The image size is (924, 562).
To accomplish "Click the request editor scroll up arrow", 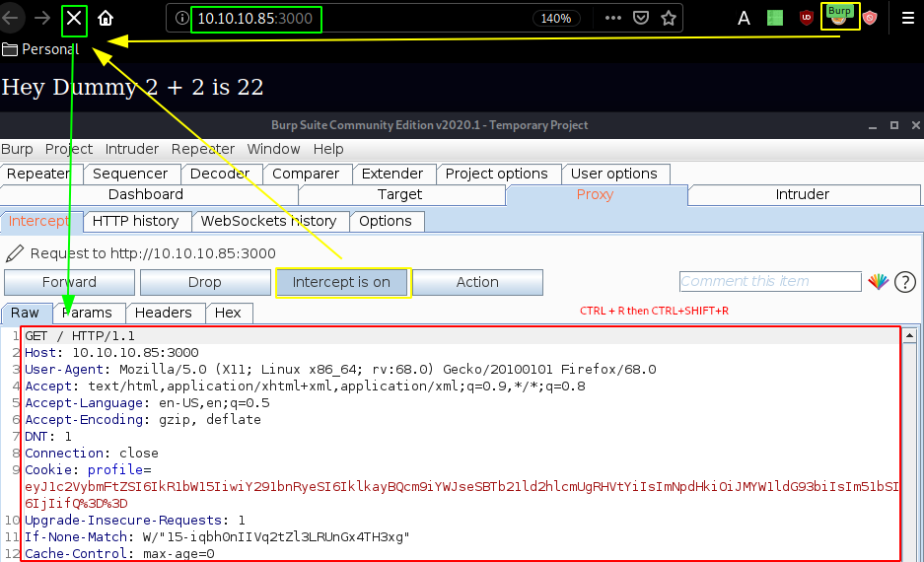I will pyautogui.click(x=910, y=335).
